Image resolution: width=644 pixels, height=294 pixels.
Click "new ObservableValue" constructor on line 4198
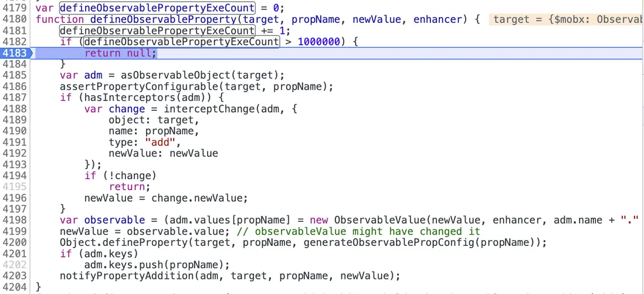(x=367, y=220)
